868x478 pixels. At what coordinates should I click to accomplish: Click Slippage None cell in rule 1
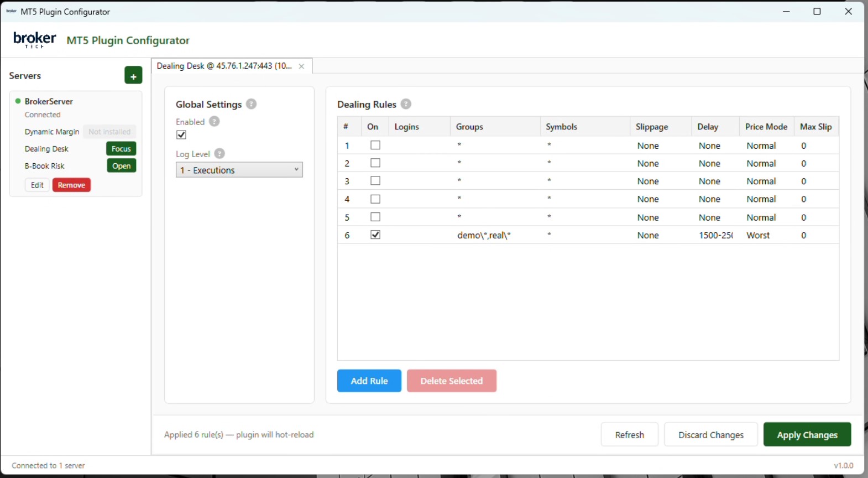[x=661, y=146]
